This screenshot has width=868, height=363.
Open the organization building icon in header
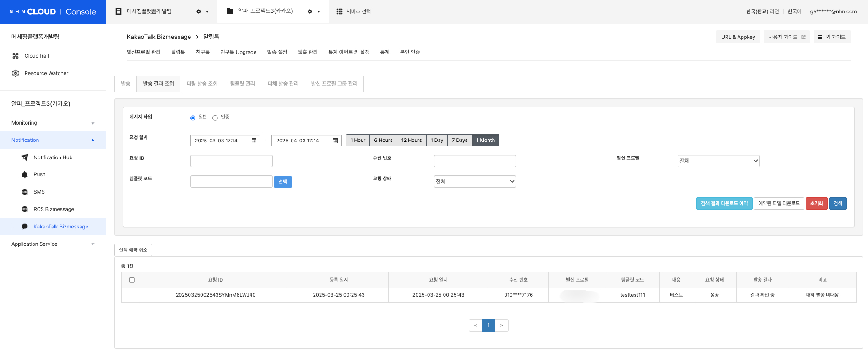(119, 11)
